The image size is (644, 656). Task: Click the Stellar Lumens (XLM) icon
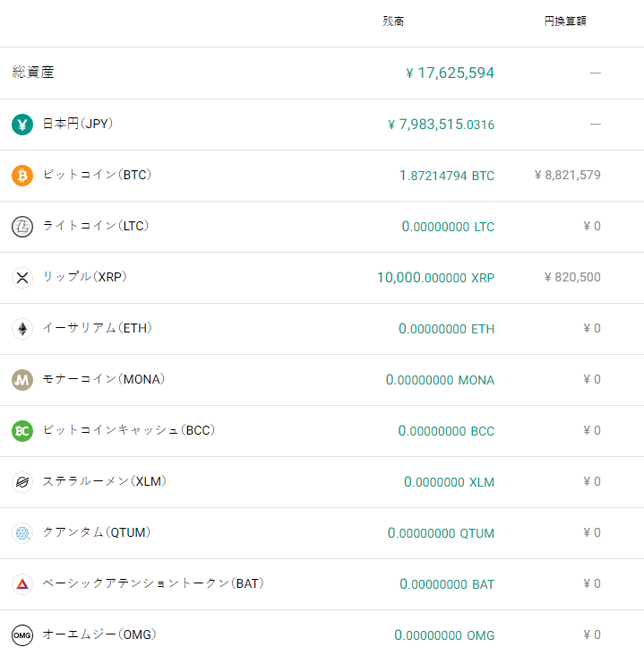click(x=22, y=482)
